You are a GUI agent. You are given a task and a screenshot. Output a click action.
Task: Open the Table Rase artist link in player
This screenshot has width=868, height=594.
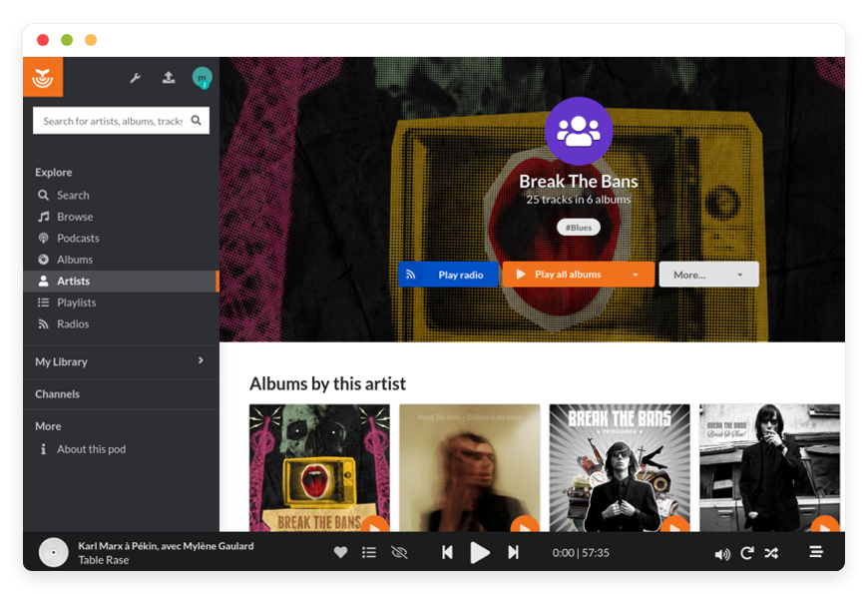pyautogui.click(x=104, y=560)
